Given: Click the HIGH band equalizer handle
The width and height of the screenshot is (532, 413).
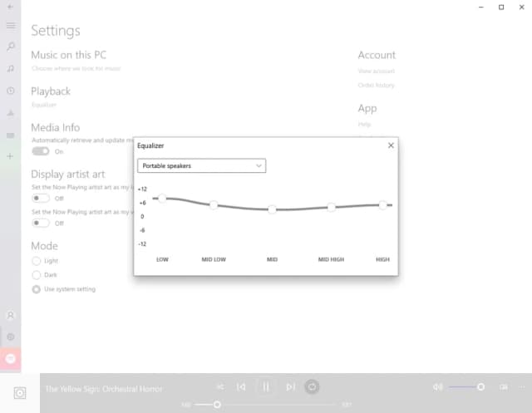Looking at the screenshot, I should 382,204.
